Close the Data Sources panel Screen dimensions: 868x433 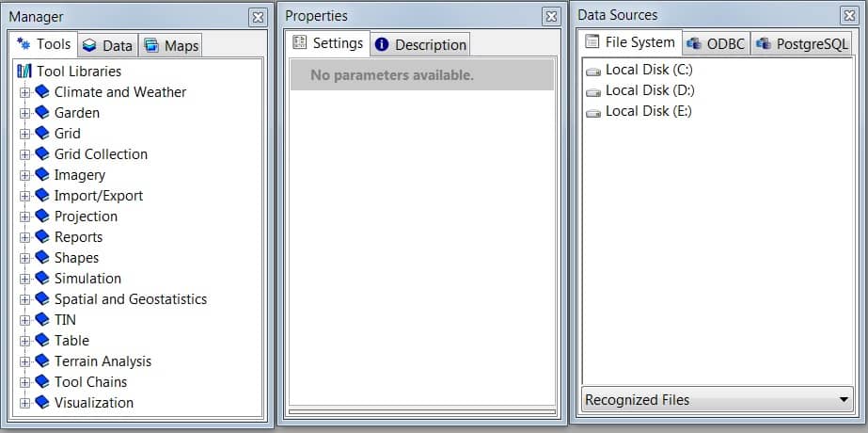click(x=849, y=15)
